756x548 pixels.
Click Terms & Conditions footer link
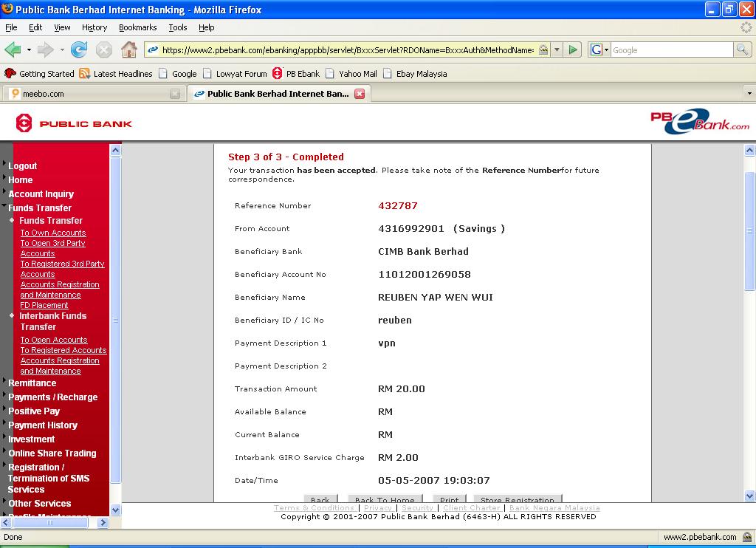pos(314,507)
